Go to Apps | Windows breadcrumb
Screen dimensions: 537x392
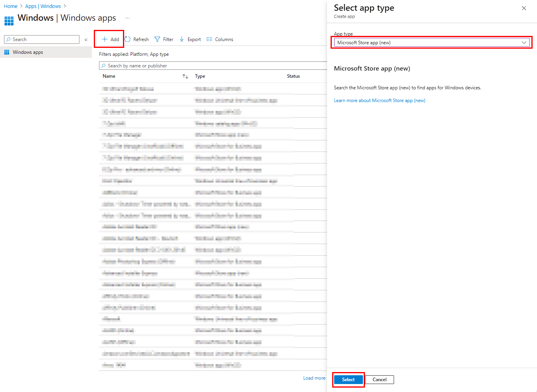click(43, 6)
